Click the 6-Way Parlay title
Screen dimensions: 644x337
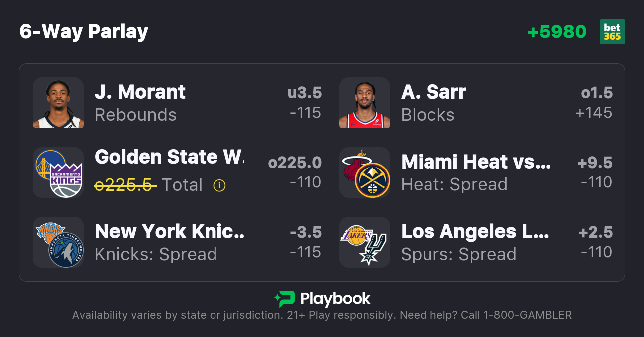point(84,32)
